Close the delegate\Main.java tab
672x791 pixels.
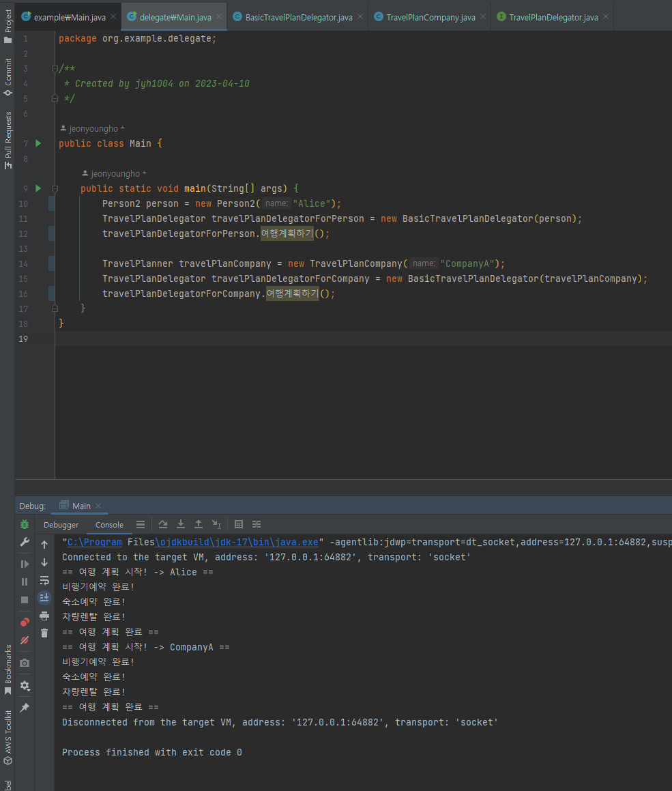point(219,16)
